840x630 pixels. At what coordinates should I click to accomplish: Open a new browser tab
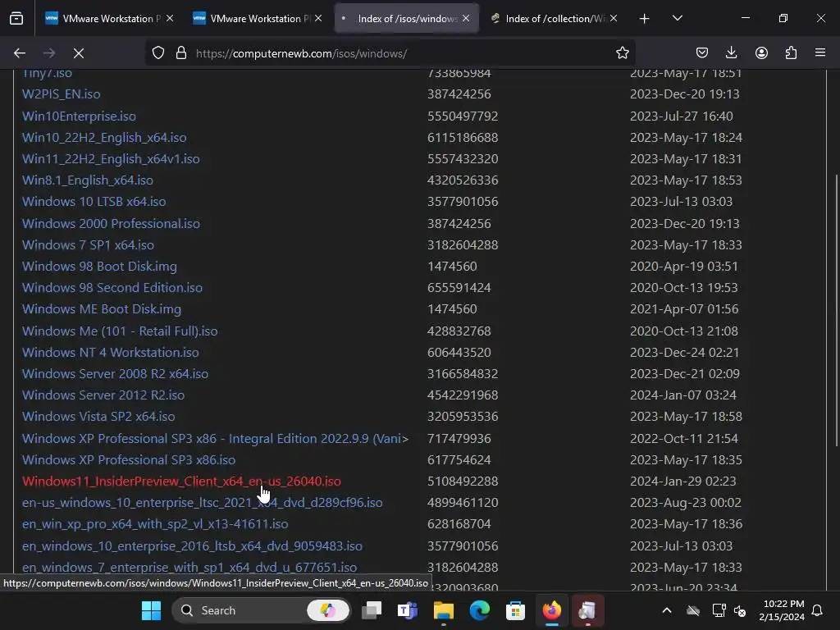point(645,19)
